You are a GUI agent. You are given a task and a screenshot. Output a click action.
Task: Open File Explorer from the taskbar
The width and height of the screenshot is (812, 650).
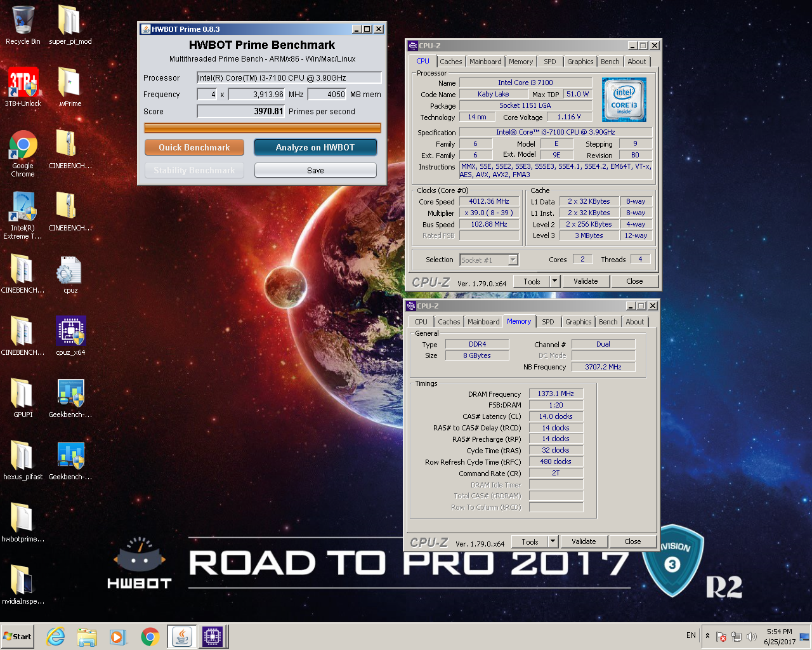(87, 637)
